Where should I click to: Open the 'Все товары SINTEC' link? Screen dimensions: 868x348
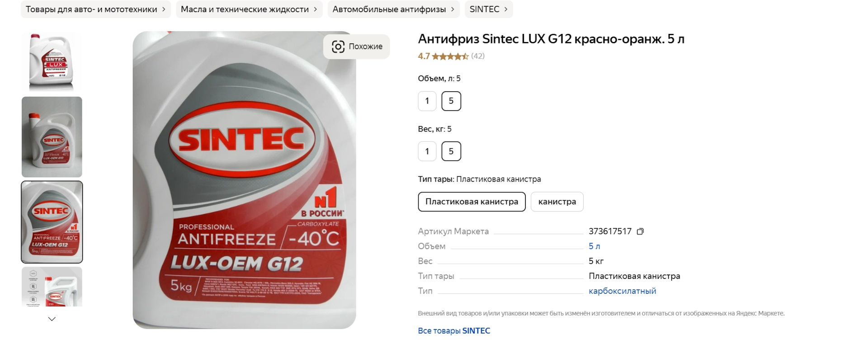[x=454, y=331]
